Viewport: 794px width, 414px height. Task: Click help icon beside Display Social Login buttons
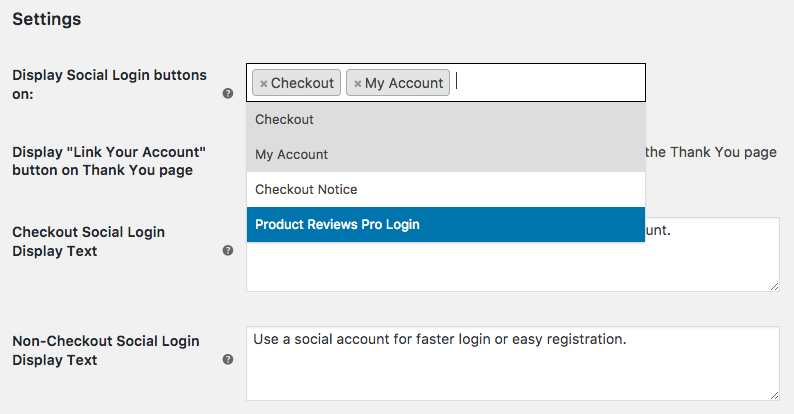coord(228,94)
